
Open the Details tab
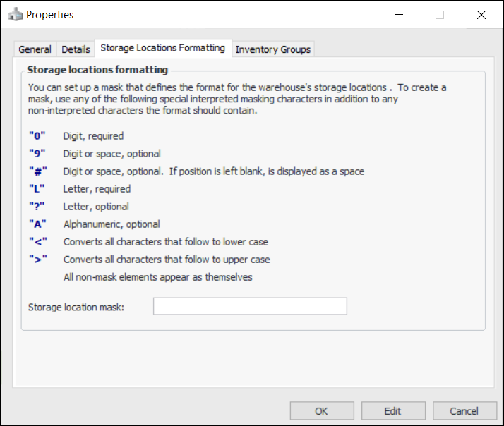click(x=76, y=49)
